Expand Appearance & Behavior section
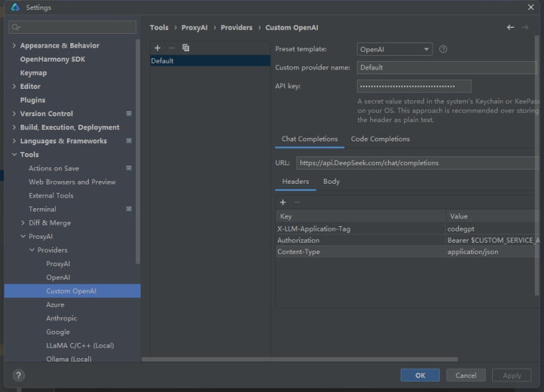Screen dimensions: 544x392 [15, 46]
